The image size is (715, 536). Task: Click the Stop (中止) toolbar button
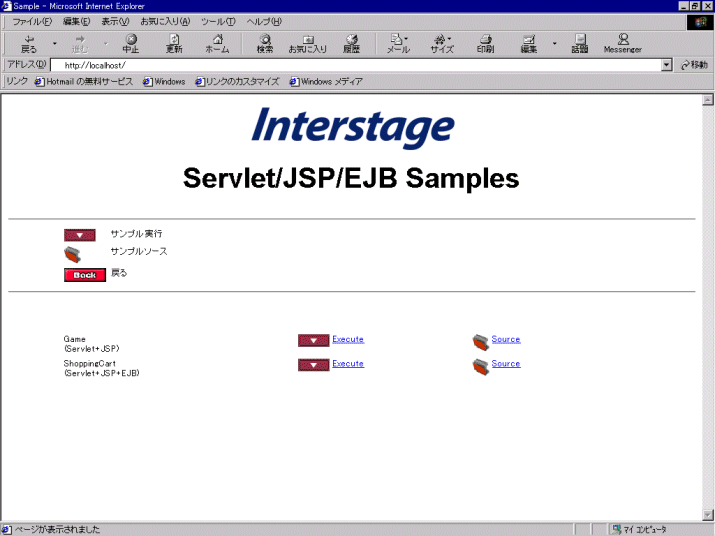131,44
